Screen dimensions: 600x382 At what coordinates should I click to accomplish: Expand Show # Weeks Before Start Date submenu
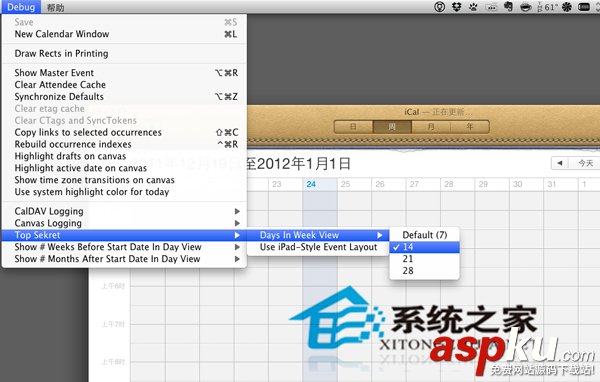pos(124,247)
